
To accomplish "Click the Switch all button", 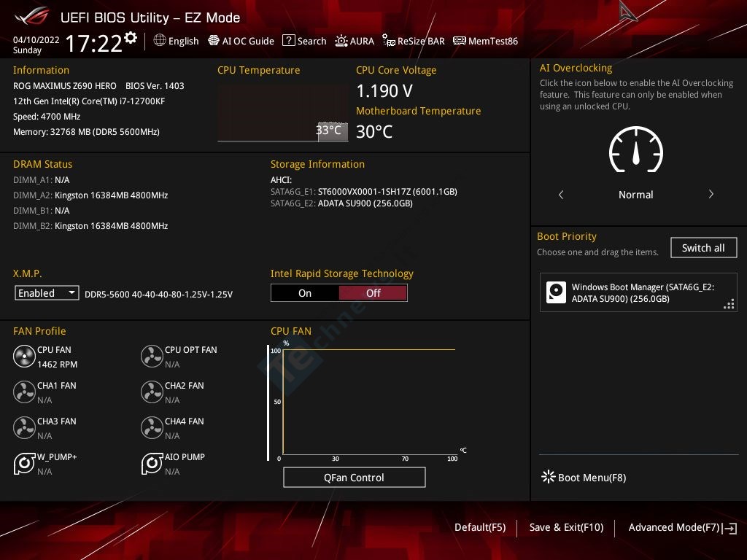I will 703,248.
